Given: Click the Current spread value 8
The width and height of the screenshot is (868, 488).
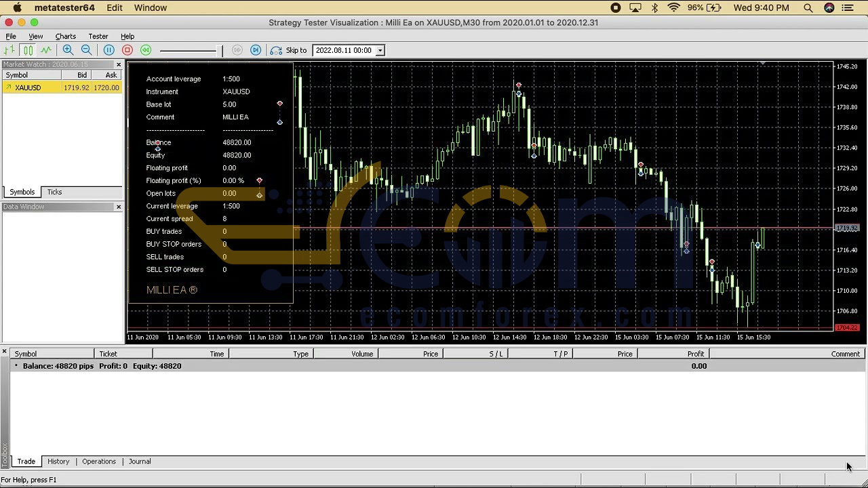Looking at the screenshot, I should pos(224,219).
